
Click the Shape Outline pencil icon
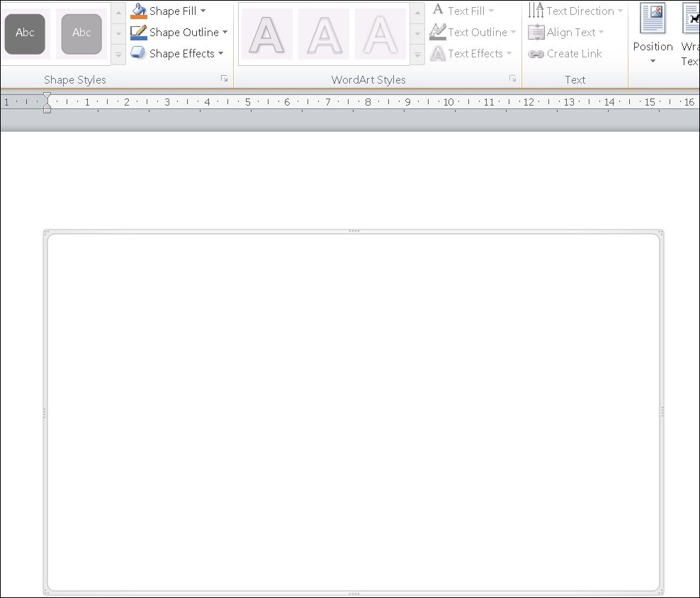(x=138, y=32)
